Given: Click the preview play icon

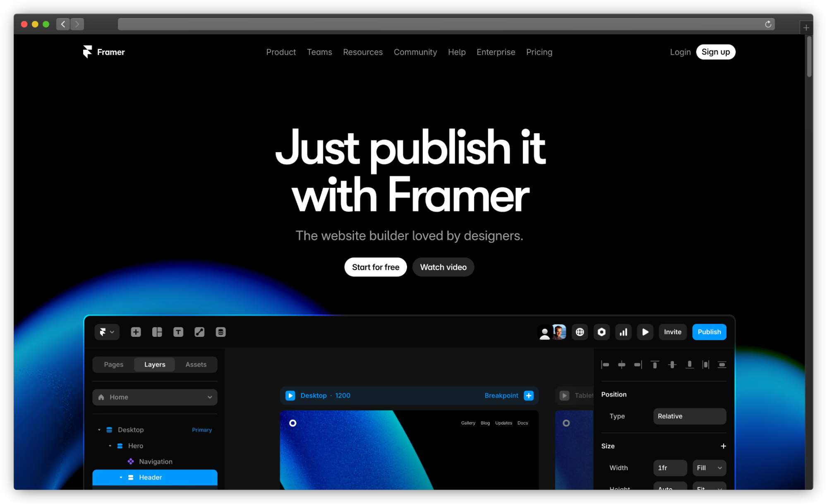Looking at the screenshot, I should [645, 332].
